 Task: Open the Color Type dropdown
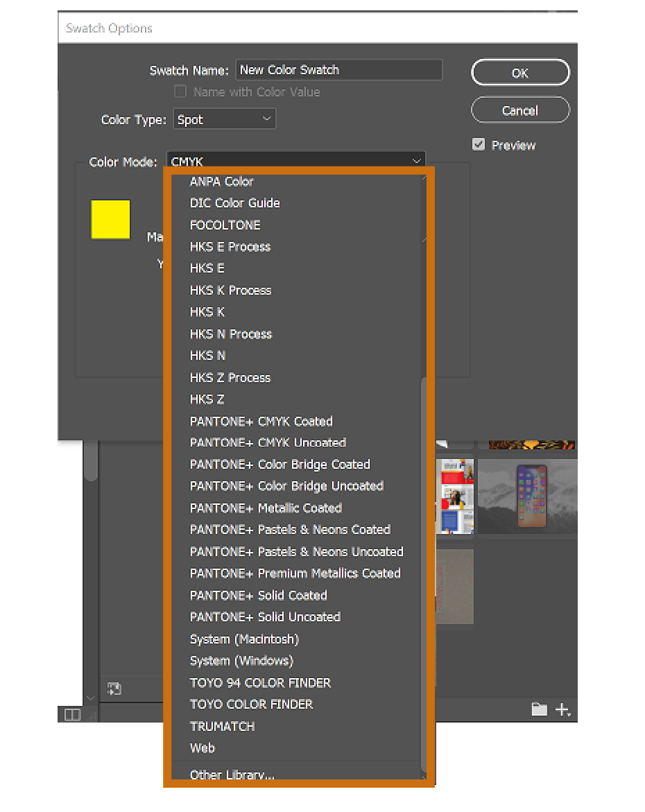[x=224, y=119]
